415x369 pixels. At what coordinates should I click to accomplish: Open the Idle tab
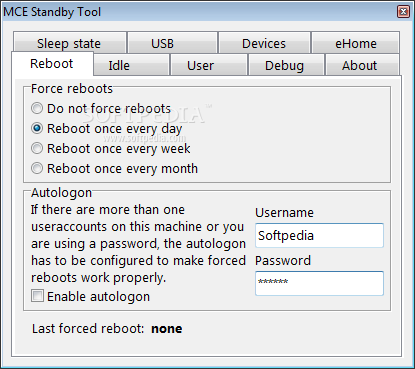[131, 65]
